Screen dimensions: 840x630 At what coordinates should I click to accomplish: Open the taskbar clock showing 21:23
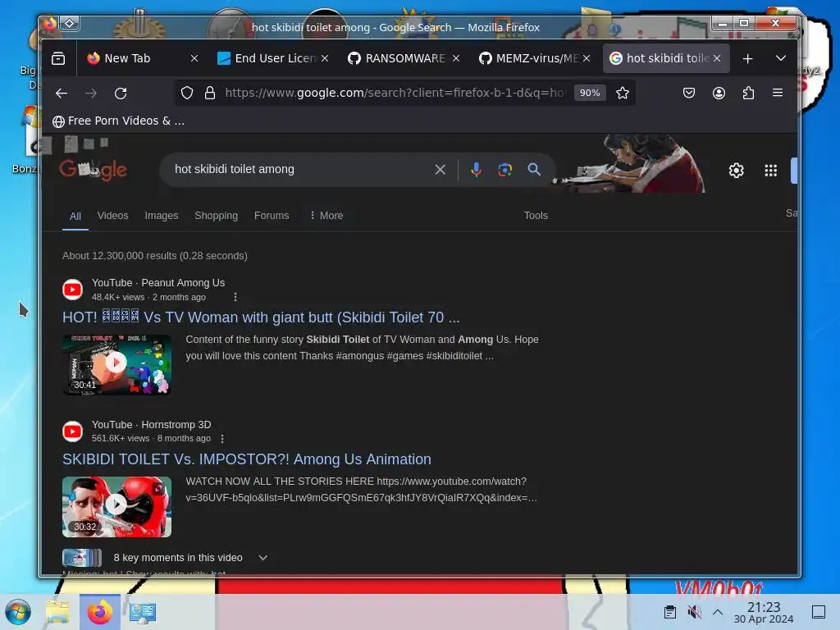click(764, 612)
